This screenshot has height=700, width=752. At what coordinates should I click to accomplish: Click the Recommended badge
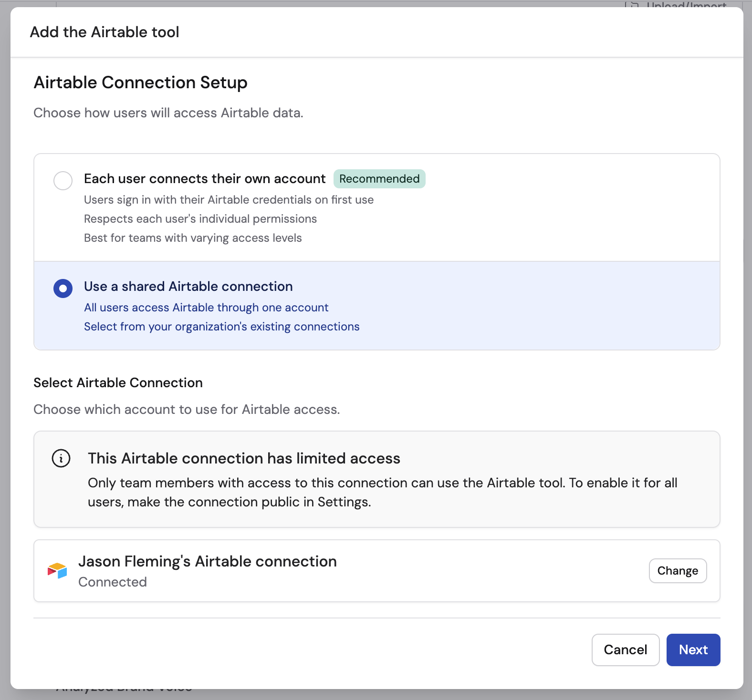point(379,179)
